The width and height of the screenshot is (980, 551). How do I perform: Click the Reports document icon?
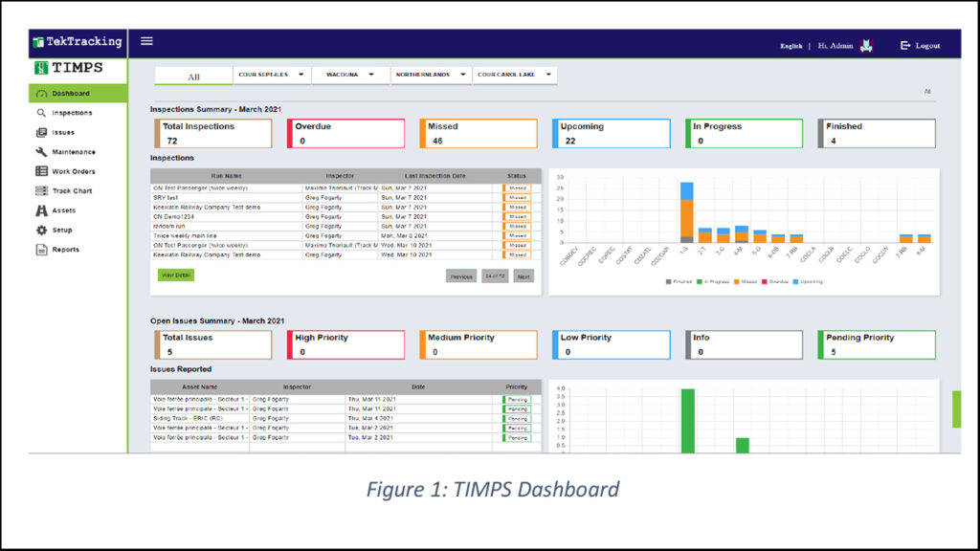[x=41, y=250]
